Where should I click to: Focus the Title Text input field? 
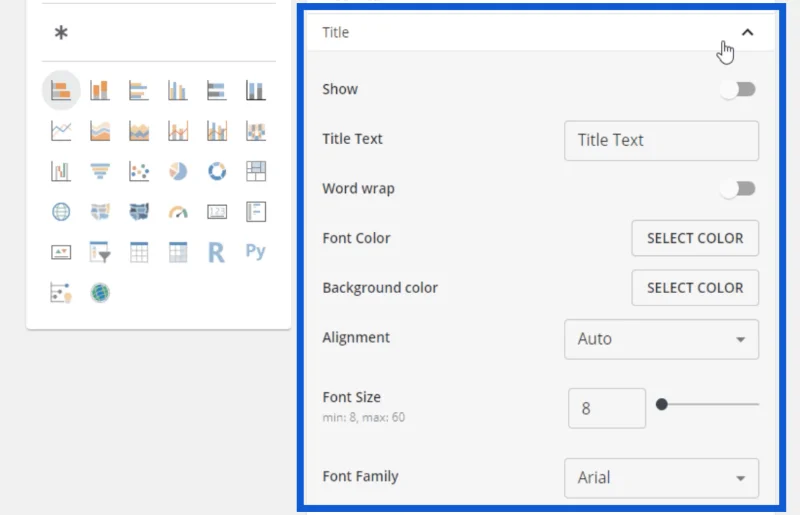(x=661, y=141)
